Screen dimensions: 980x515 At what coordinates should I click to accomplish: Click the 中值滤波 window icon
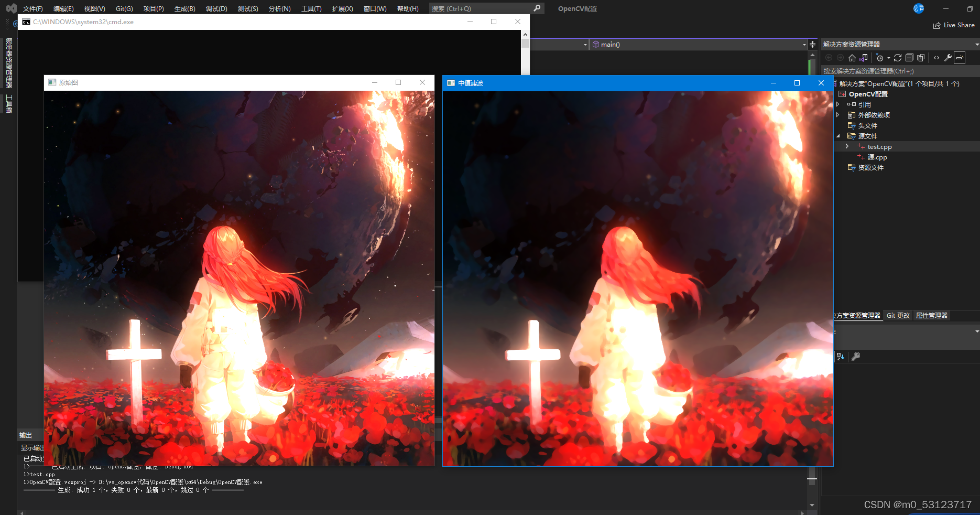pyautogui.click(x=451, y=83)
